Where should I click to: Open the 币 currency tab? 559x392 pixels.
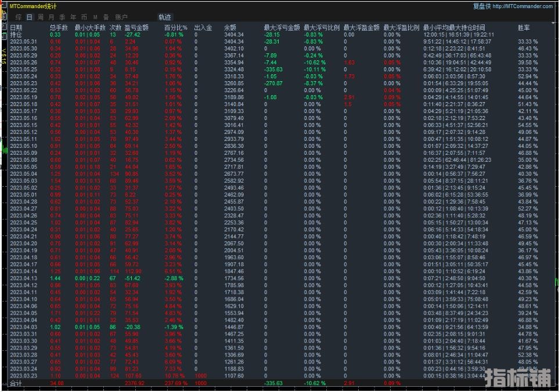(x=84, y=17)
